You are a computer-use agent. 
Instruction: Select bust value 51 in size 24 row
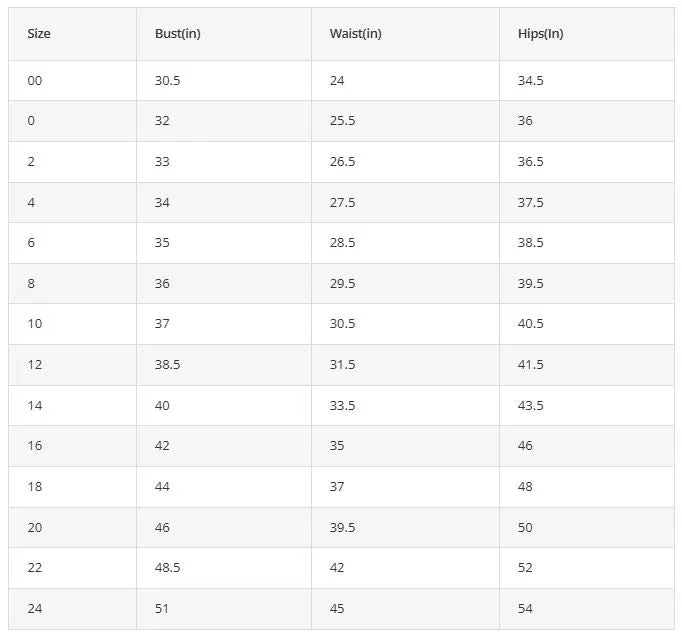(x=162, y=608)
